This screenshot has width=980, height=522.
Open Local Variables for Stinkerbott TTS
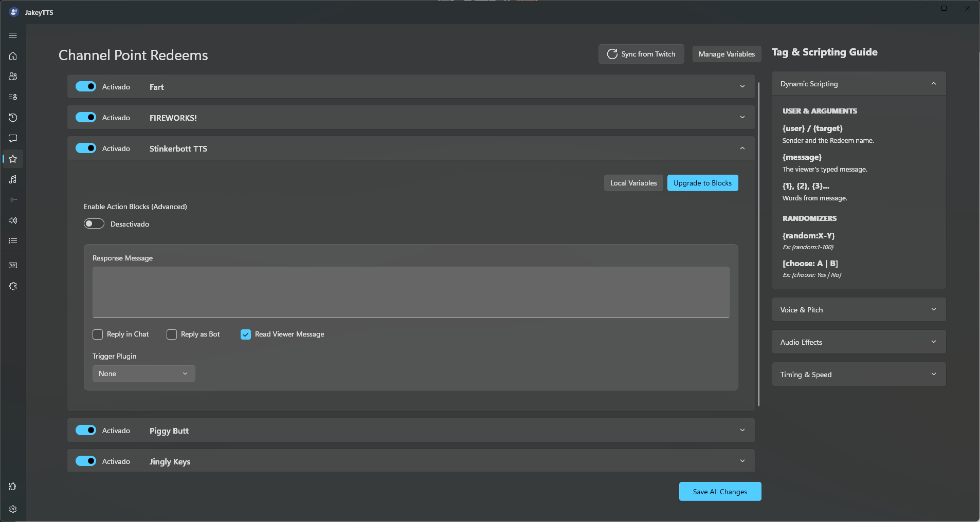point(633,183)
